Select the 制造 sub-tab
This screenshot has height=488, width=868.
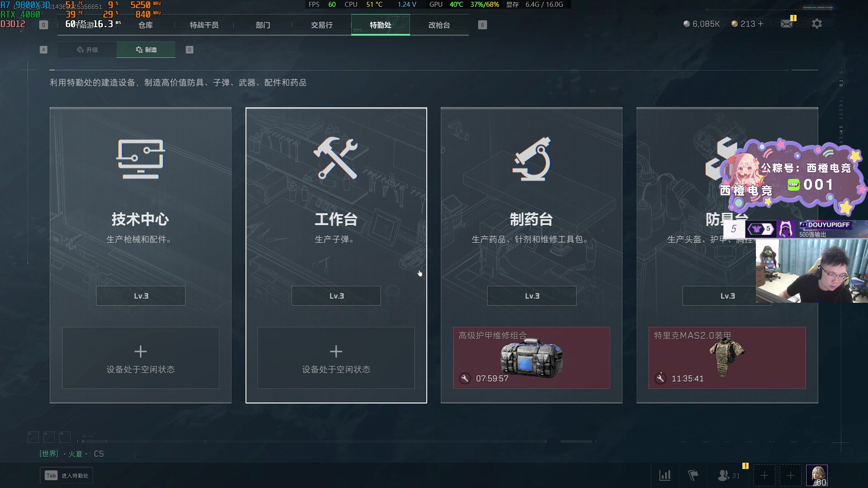coord(146,50)
